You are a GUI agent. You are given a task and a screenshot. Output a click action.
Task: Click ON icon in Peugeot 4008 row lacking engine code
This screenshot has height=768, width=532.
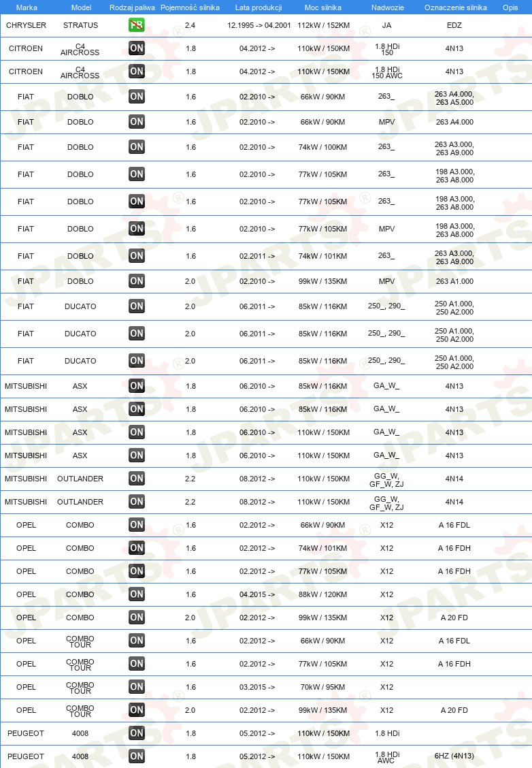click(x=137, y=733)
